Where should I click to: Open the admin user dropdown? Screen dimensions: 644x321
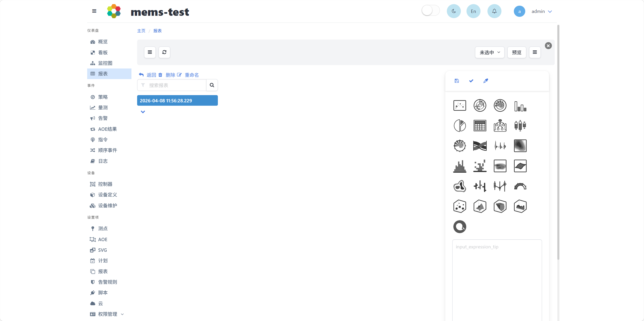(542, 11)
